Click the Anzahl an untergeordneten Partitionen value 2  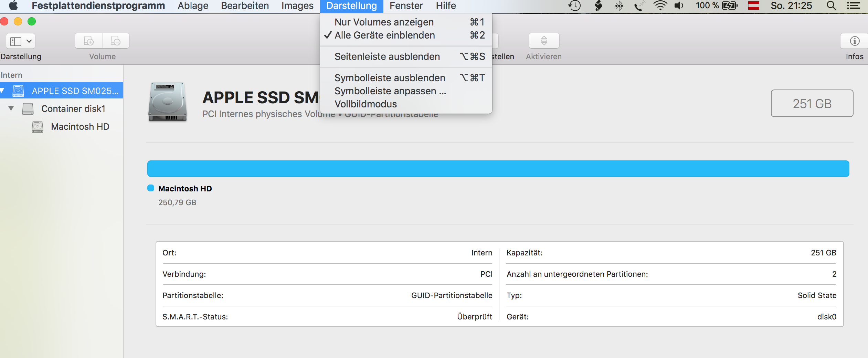[x=834, y=274]
